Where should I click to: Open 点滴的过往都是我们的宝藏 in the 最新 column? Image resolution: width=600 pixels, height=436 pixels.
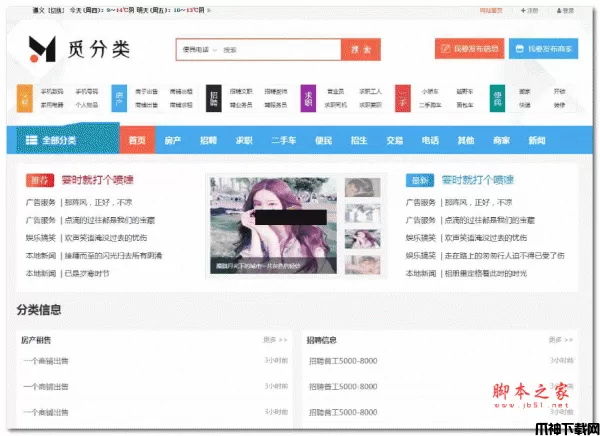(489, 220)
